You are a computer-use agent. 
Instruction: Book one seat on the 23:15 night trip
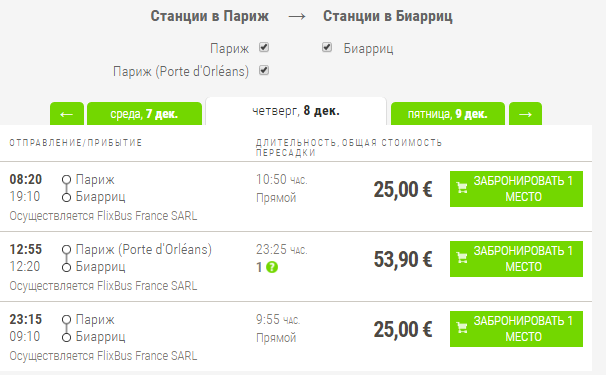(516, 329)
